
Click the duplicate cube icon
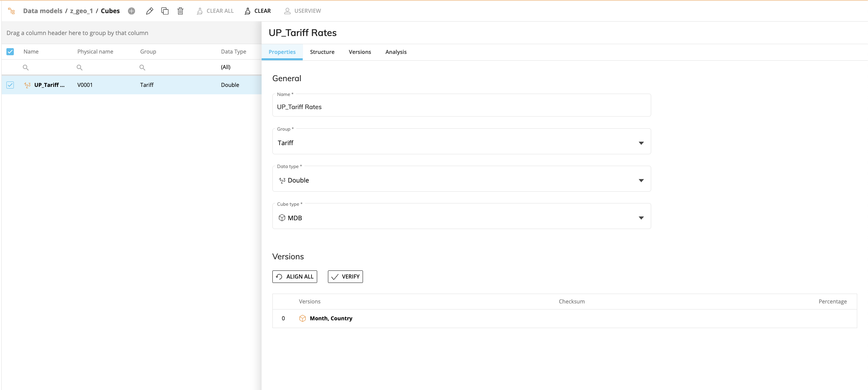click(165, 11)
